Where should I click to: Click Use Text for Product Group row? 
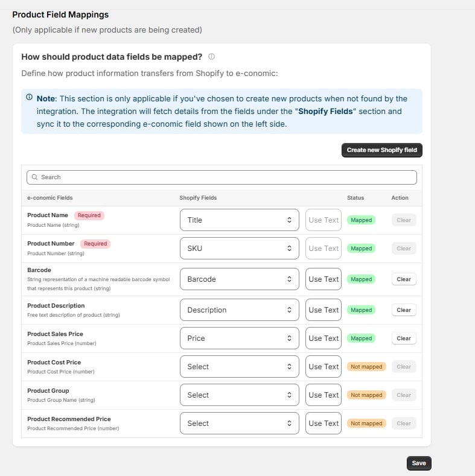324,395
